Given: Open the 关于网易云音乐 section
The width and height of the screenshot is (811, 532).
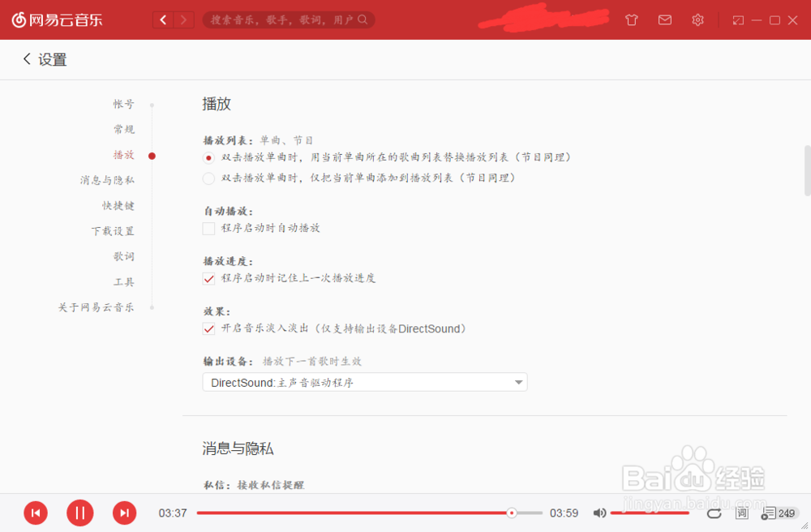Looking at the screenshot, I should point(96,307).
